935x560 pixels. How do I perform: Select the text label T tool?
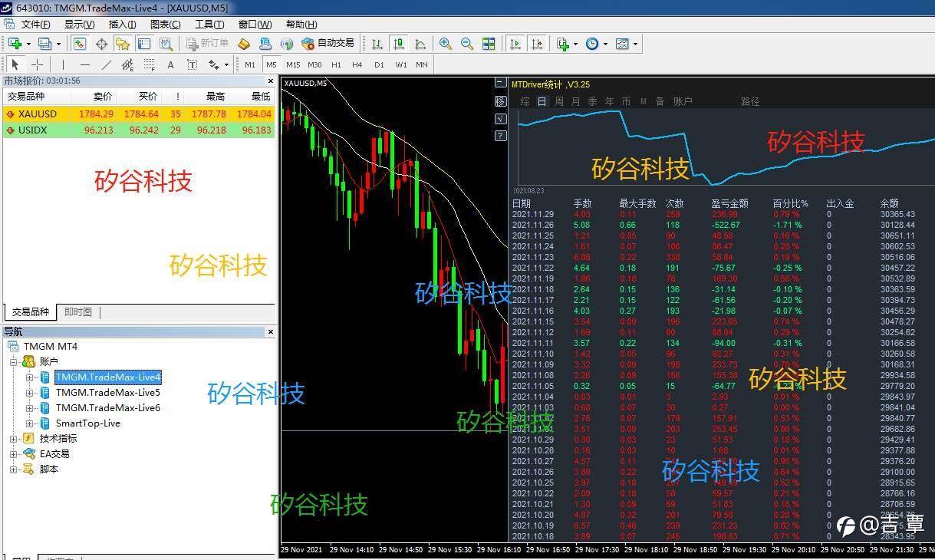coord(192,64)
